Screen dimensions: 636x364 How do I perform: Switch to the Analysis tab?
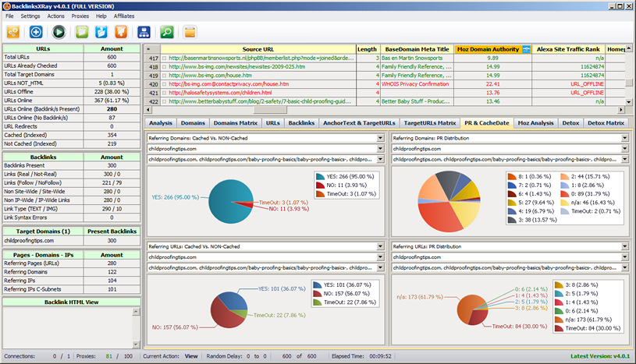[161, 123]
